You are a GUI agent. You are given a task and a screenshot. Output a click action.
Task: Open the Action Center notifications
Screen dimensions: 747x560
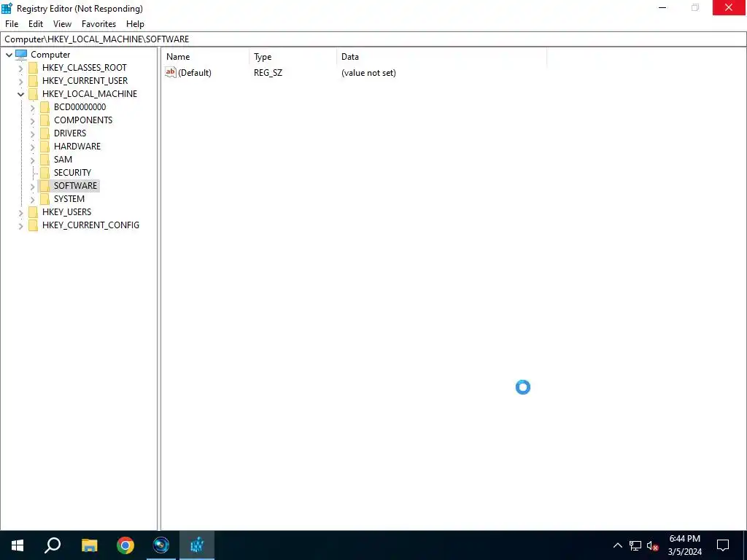(x=723, y=545)
